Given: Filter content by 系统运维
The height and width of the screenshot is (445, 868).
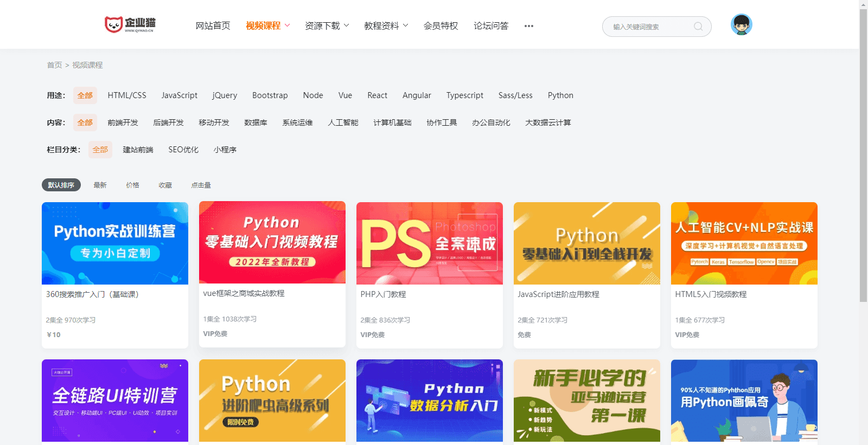Looking at the screenshot, I should [297, 122].
